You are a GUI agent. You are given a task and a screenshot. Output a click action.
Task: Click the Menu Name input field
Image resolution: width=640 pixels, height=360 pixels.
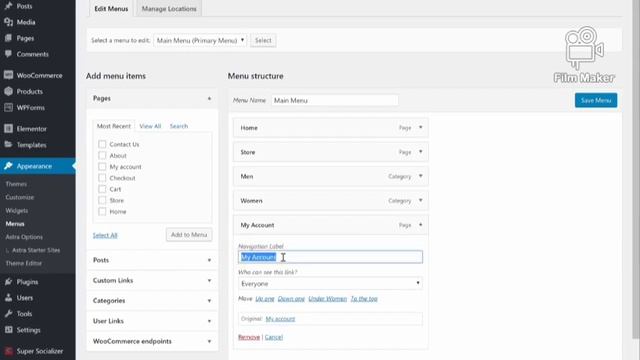pyautogui.click(x=335, y=100)
